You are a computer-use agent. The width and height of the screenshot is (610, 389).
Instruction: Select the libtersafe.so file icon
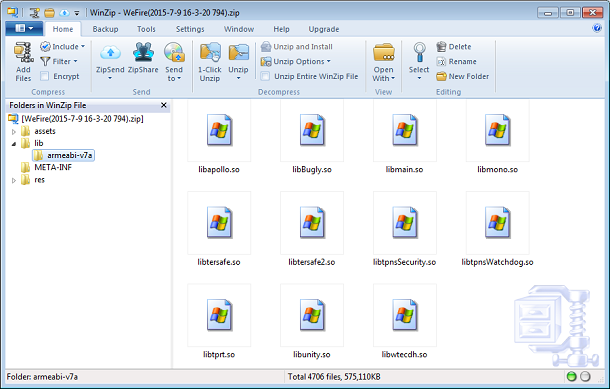[219, 223]
